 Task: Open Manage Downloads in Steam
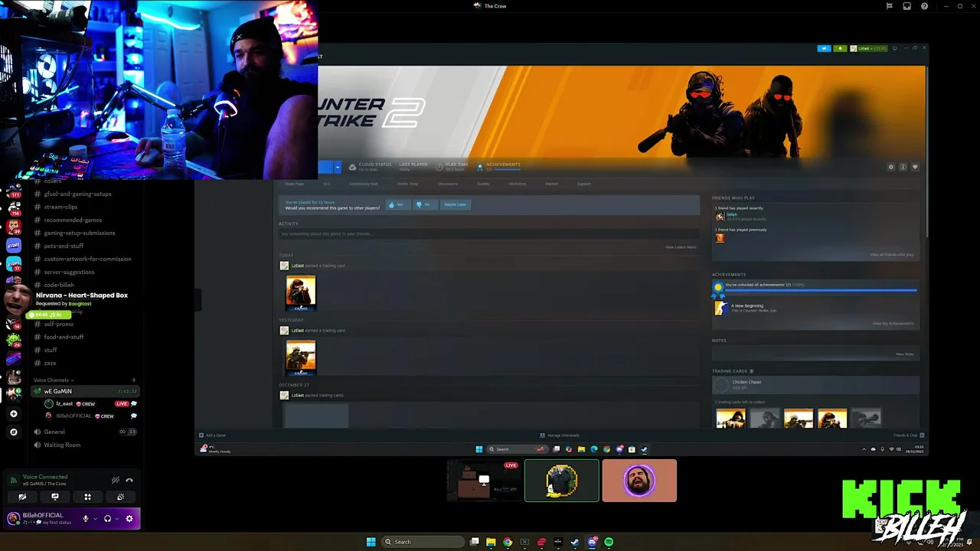pos(560,435)
